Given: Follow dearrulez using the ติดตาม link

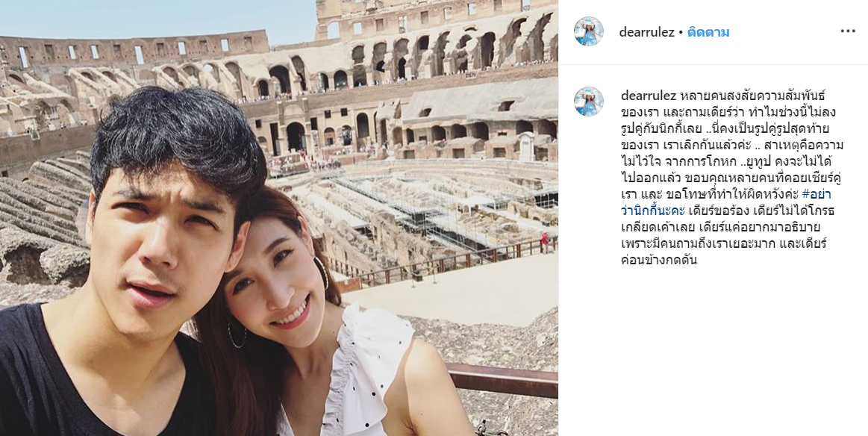Looking at the screenshot, I should 708,32.
